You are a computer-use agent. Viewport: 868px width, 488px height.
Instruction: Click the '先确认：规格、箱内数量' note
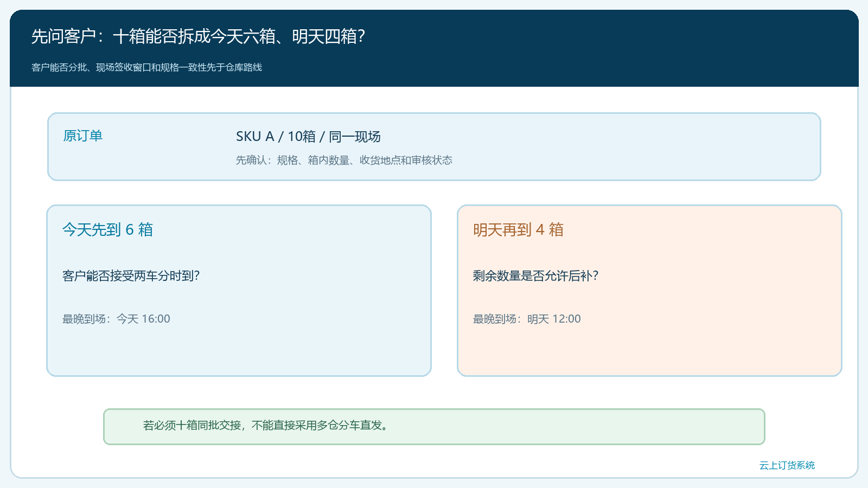tap(344, 160)
